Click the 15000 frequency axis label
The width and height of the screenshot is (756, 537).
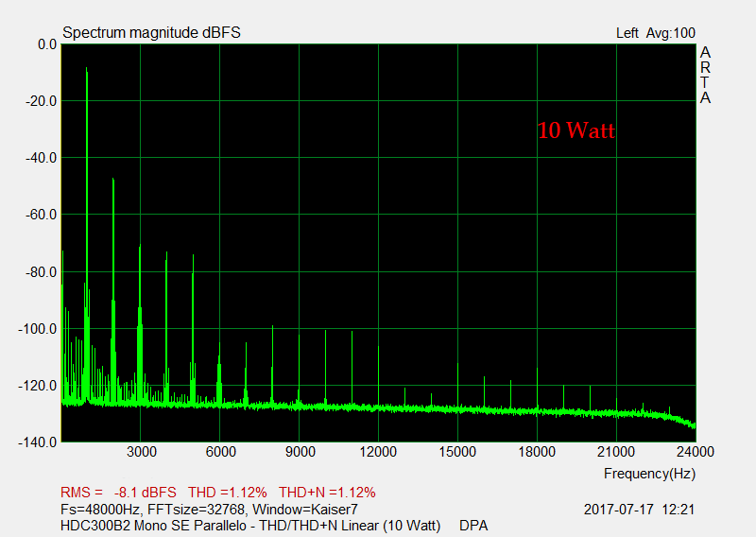pyautogui.click(x=457, y=452)
